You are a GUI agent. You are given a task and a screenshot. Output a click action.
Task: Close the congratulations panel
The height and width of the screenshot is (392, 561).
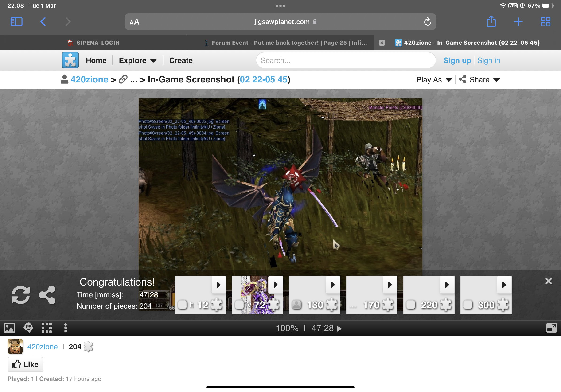[549, 281]
